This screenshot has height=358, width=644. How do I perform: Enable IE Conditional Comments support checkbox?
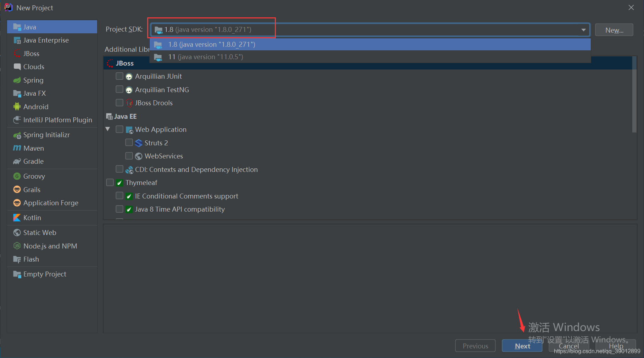click(120, 196)
